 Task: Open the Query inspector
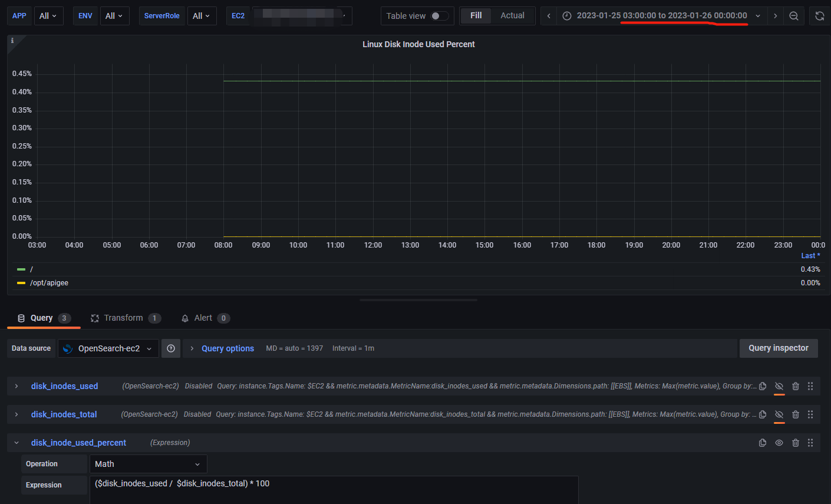(x=779, y=348)
